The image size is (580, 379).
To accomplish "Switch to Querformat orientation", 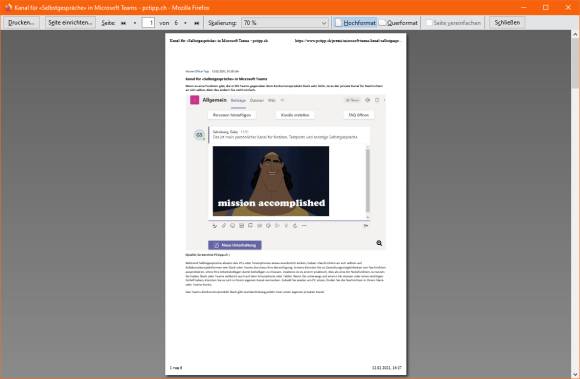I will click(x=399, y=23).
